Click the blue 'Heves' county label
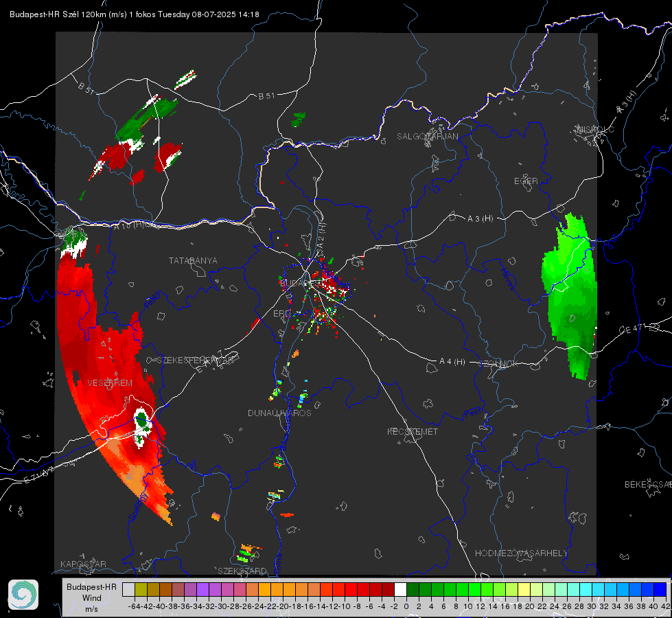 click(507, 279)
